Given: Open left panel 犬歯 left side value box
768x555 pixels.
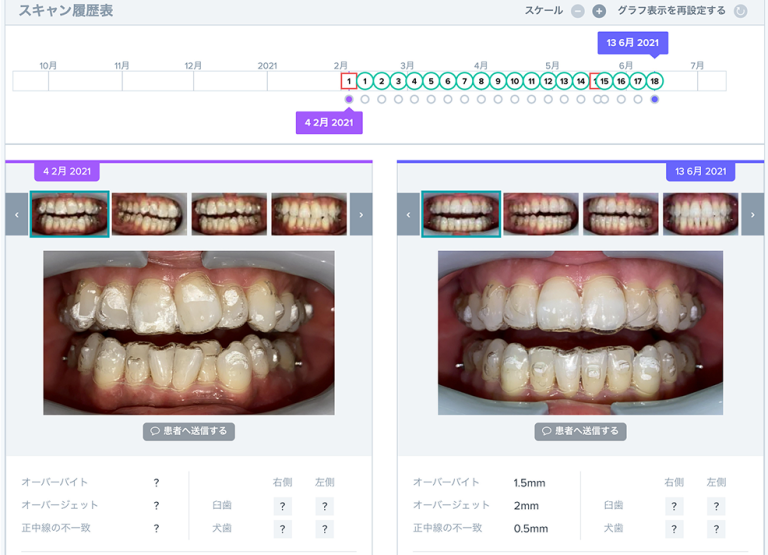Looking at the screenshot, I should (x=324, y=529).
